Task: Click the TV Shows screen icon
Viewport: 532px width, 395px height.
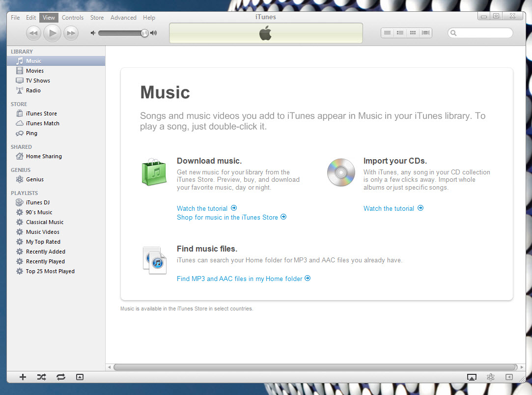Action: 20,81
